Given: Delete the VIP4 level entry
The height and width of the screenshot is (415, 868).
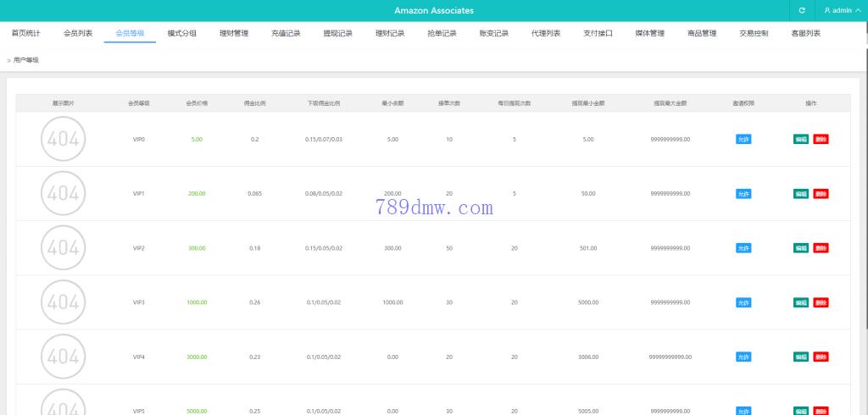Looking at the screenshot, I should point(821,357).
